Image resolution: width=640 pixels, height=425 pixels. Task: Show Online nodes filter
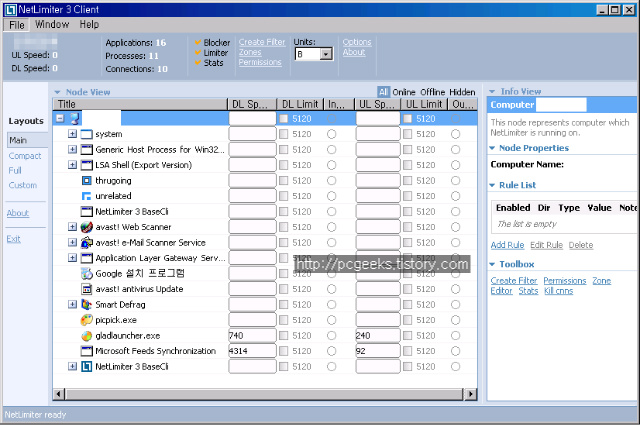pos(404,92)
